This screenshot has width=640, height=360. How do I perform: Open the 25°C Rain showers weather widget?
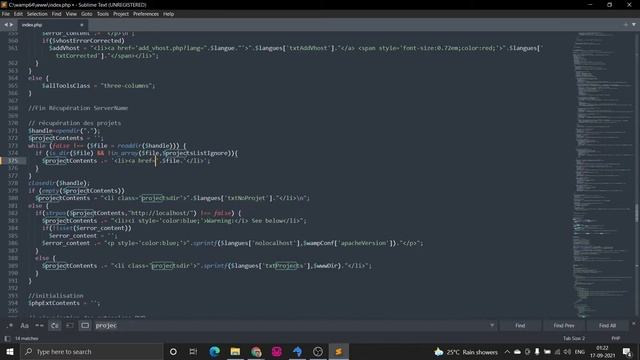(x=466, y=352)
